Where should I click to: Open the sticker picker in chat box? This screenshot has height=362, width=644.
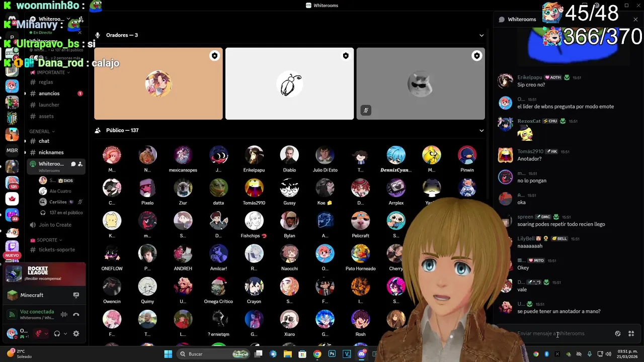tap(618, 333)
